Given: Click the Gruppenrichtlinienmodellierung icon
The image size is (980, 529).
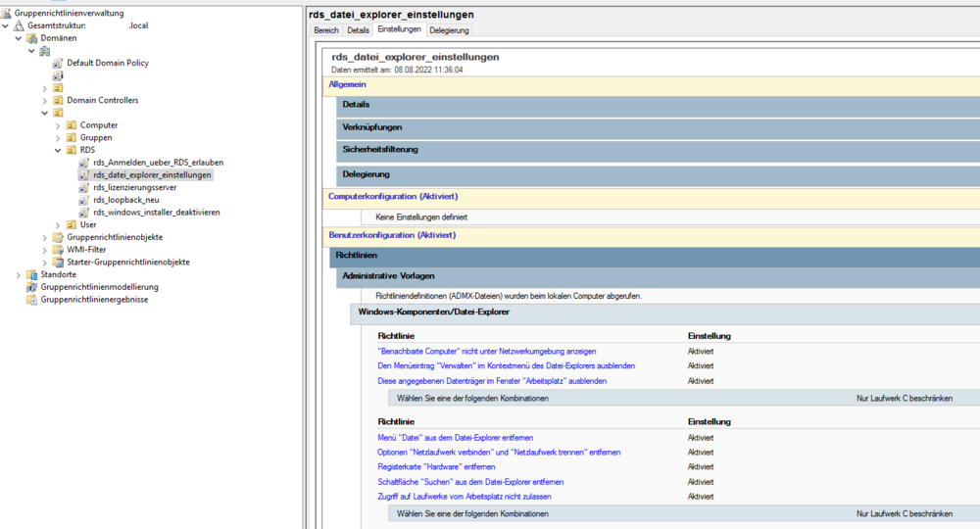Looking at the screenshot, I should [32, 287].
